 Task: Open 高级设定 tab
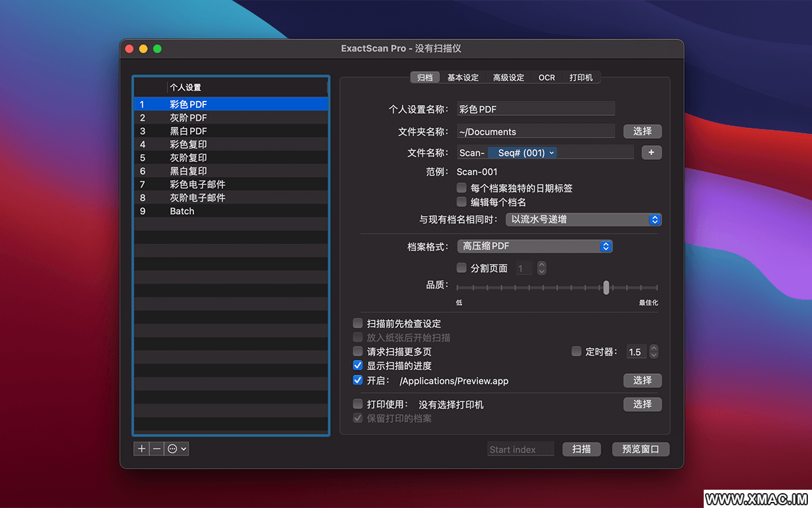point(508,78)
